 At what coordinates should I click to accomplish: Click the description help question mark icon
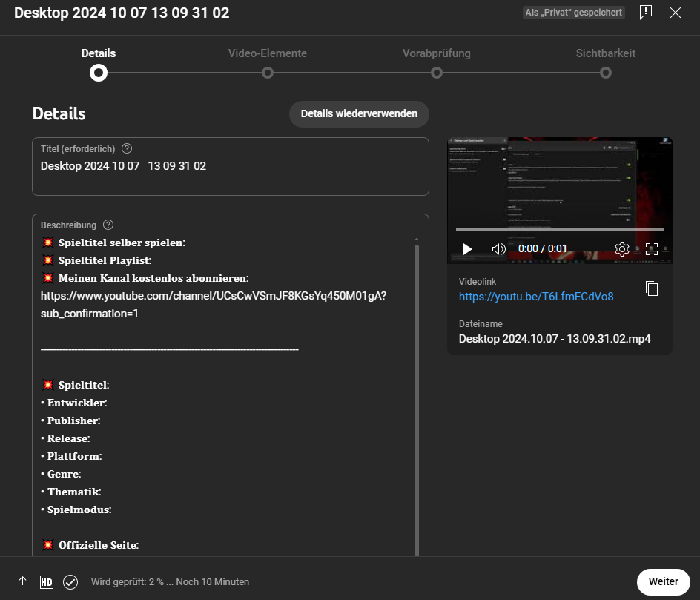tap(108, 225)
